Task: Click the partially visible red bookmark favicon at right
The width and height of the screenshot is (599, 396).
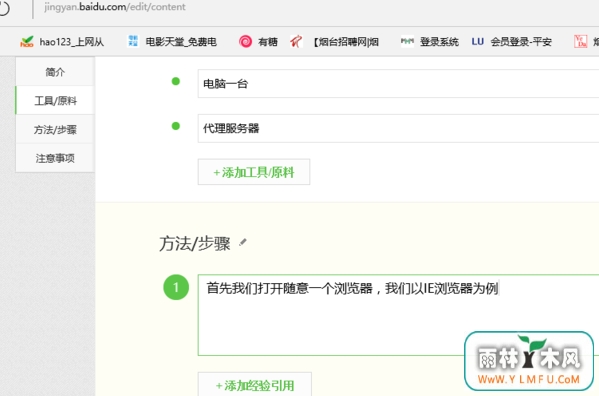Action: tap(581, 41)
